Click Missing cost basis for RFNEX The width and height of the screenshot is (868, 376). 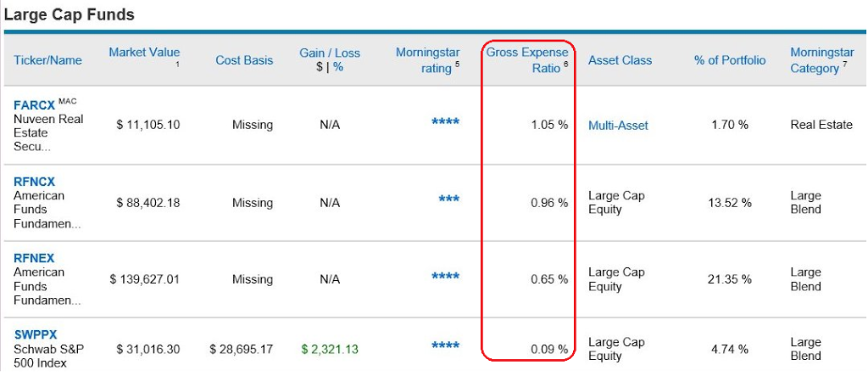click(x=253, y=279)
